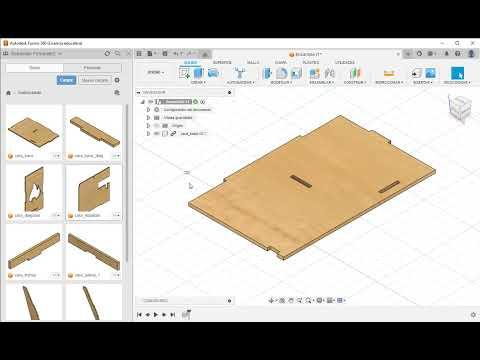Open the workspace selector dropdown
The image size is (480, 360).
pyautogui.click(x=156, y=72)
